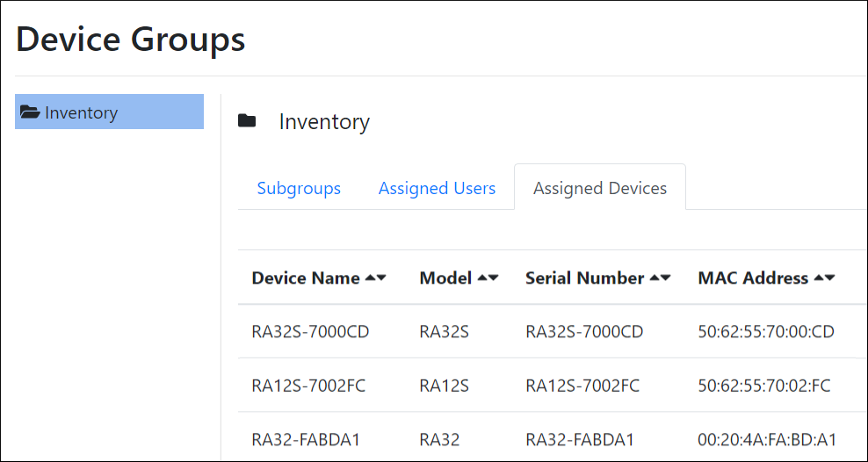The width and height of the screenshot is (868, 462).
Task: Click the Inventory heading title
Action: click(324, 122)
